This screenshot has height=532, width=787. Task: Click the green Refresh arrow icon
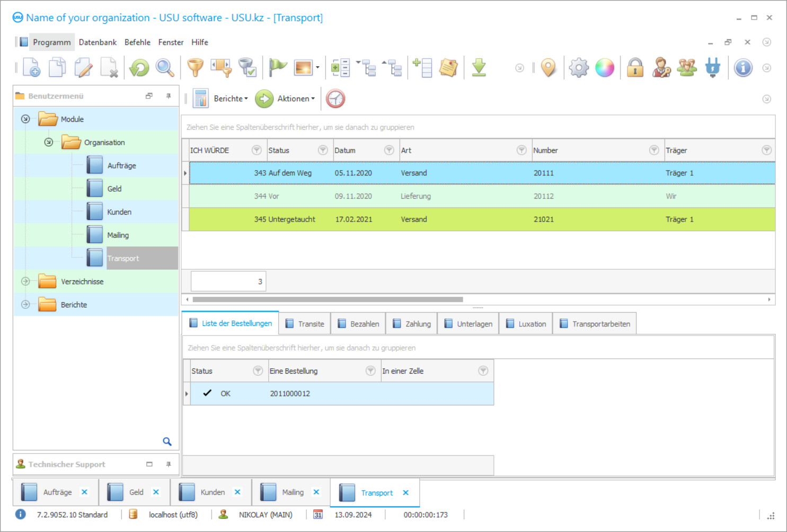(x=139, y=68)
